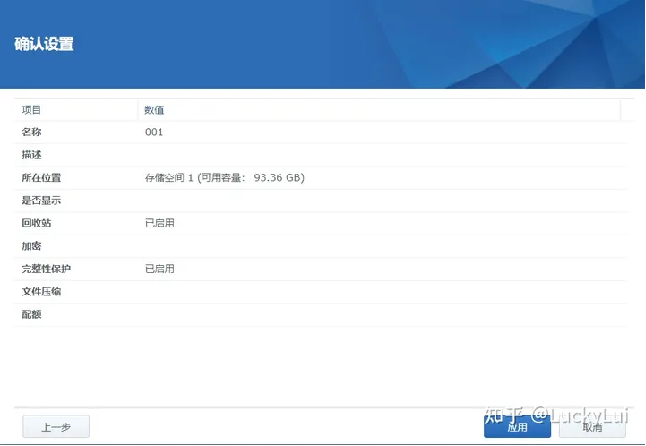646x446 pixels.
Task: Select the 是否显示 row label
Action: coord(41,200)
